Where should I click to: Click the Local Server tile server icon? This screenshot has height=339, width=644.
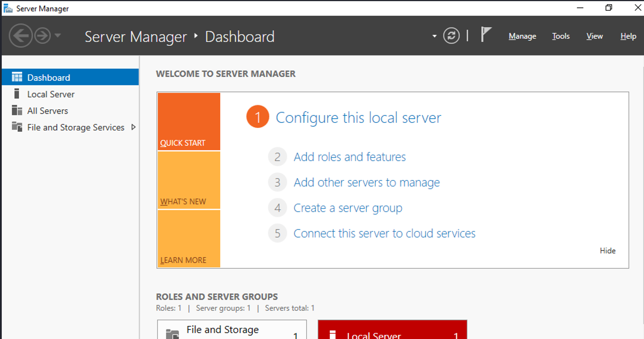332,335
